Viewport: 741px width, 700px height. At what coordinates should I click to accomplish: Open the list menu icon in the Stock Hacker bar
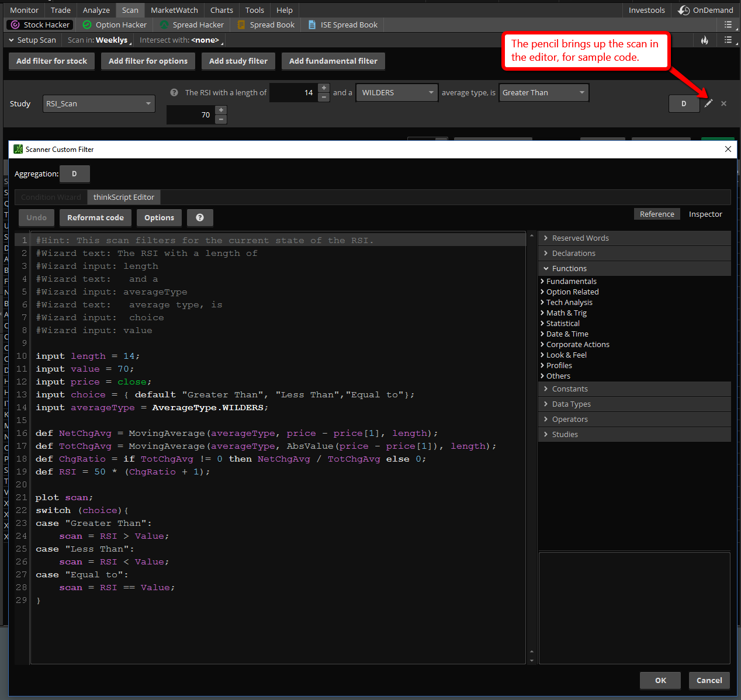click(x=728, y=25)
